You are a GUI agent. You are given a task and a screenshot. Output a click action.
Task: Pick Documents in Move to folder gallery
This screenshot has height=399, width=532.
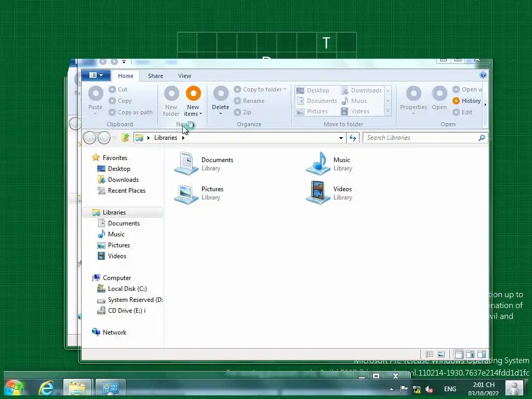click(316, 101)
